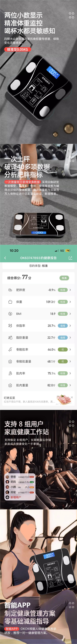The width and height of the screenshot is (77, 644).
Task: Expand the 肥胖度 row chevron
Action: (x=70, y=290)
